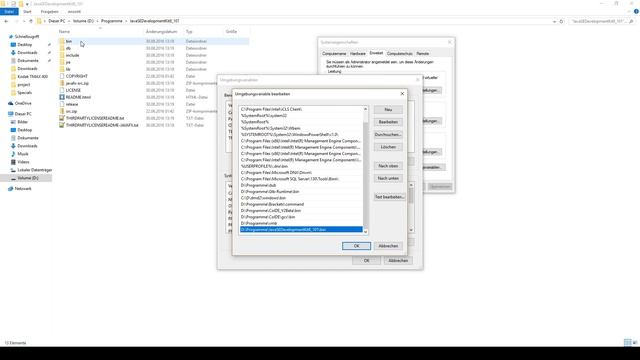Click the Durchsuchen... button

point(388,134)
